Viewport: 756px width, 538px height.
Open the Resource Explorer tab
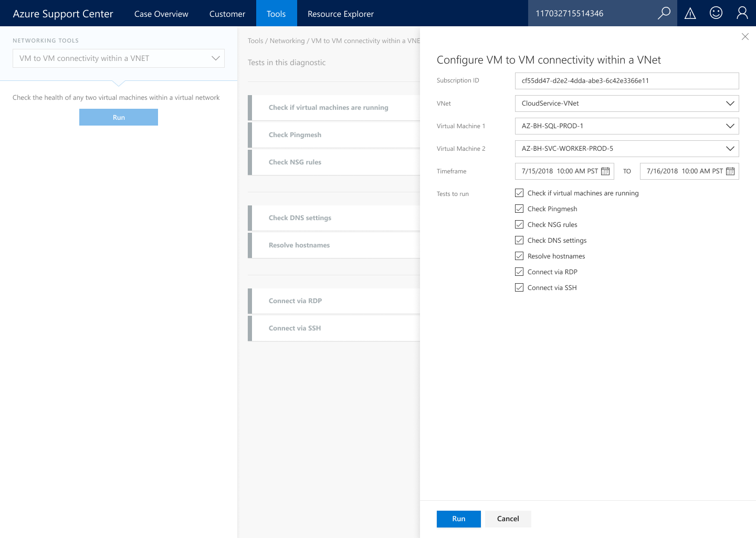pyautogui.click(x=341, y=14)
